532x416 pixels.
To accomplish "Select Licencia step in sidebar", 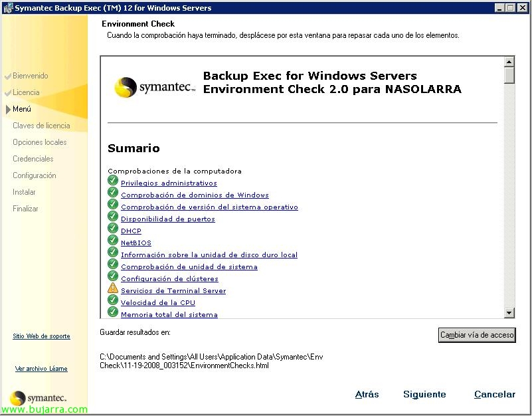I will click(26, 92).
